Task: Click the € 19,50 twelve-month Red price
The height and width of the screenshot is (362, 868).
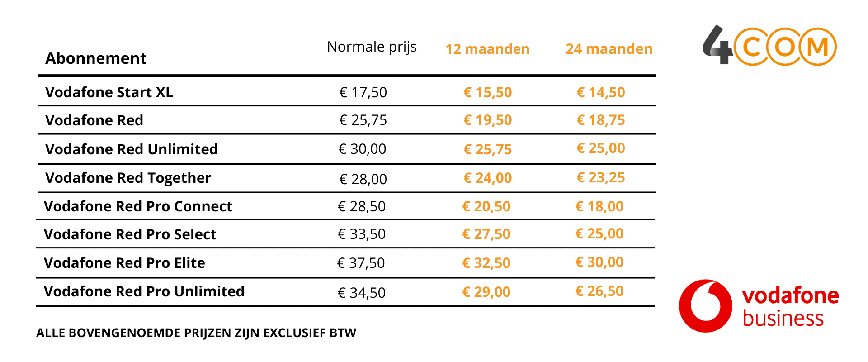Action: pyautogui.click(x=487, y=120)
